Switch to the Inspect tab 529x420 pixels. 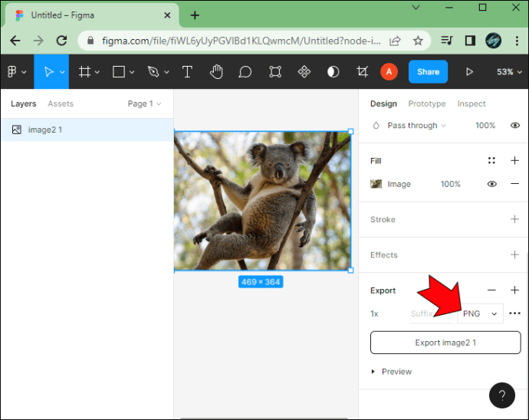point(472,103)
